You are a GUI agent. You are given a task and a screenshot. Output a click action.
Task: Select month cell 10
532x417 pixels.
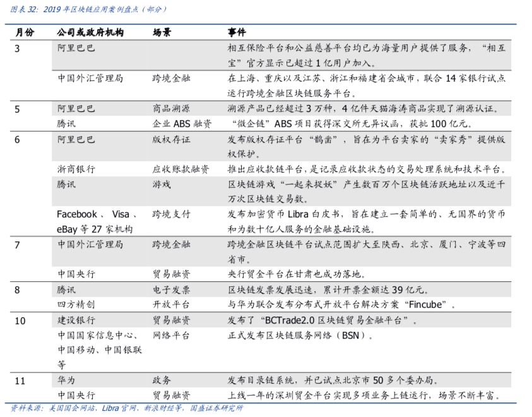(20, 321)
